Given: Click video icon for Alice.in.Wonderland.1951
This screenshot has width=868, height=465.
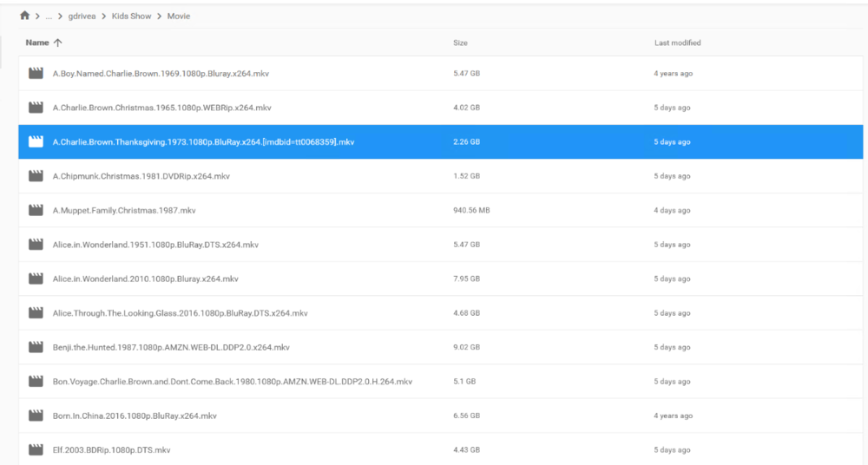Looking at the screenshot, I should (x=36, y=244).
